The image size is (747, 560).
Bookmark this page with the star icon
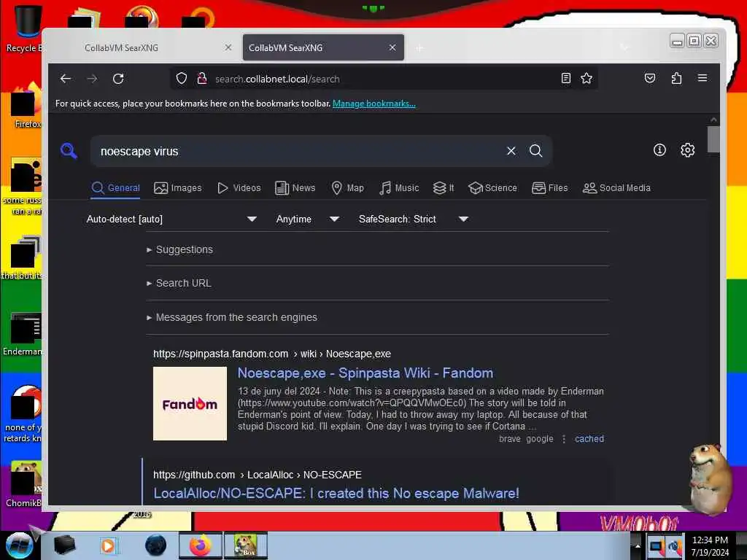tap(587, 78)
